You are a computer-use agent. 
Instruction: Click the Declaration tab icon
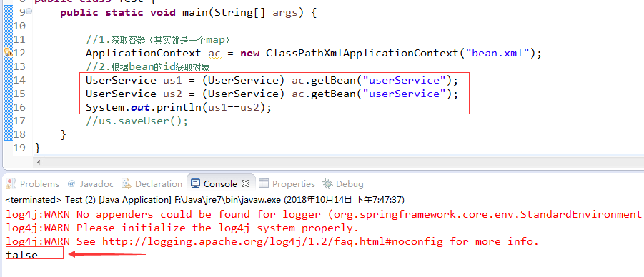tap(127, 183)
